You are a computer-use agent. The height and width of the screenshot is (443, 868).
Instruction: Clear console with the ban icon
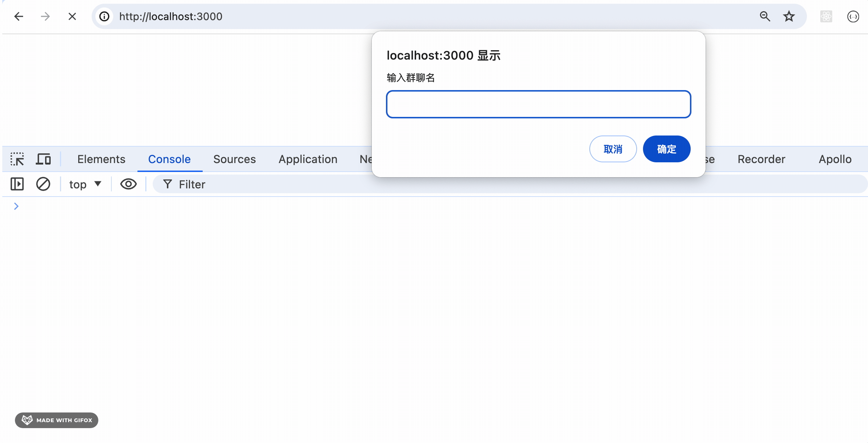[43, 184]
